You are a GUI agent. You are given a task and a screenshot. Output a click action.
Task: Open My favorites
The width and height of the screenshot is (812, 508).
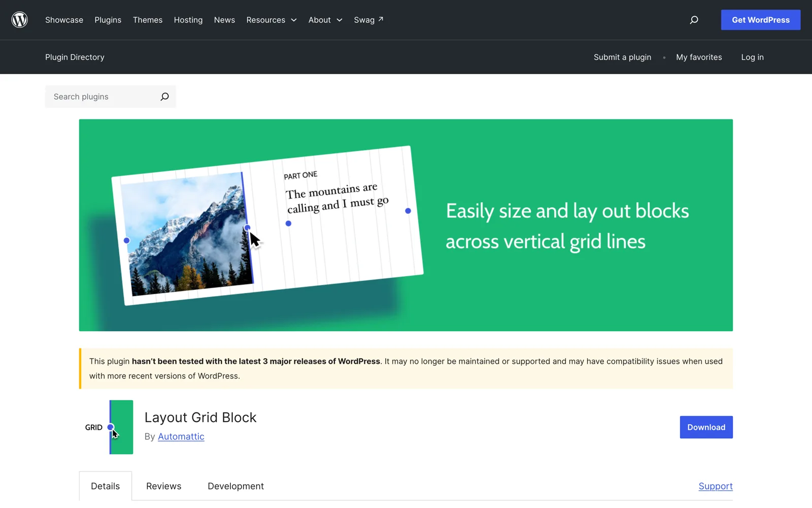(699, 57)
